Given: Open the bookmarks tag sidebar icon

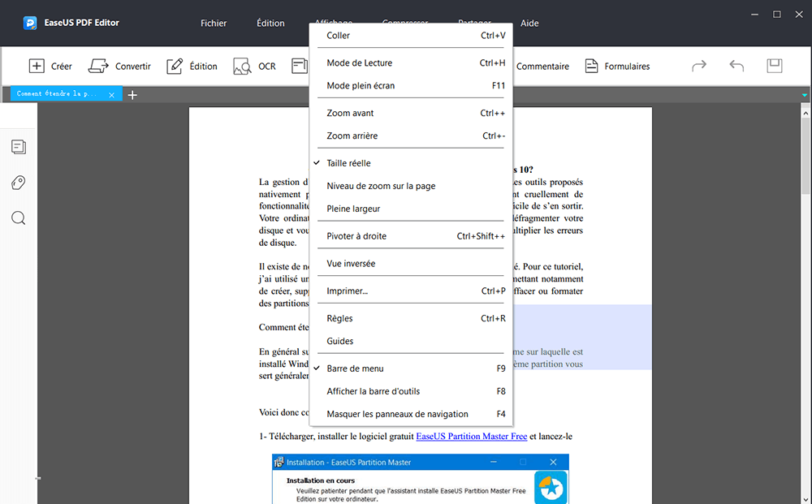Looking at the screenshot, I should point(19,183).
